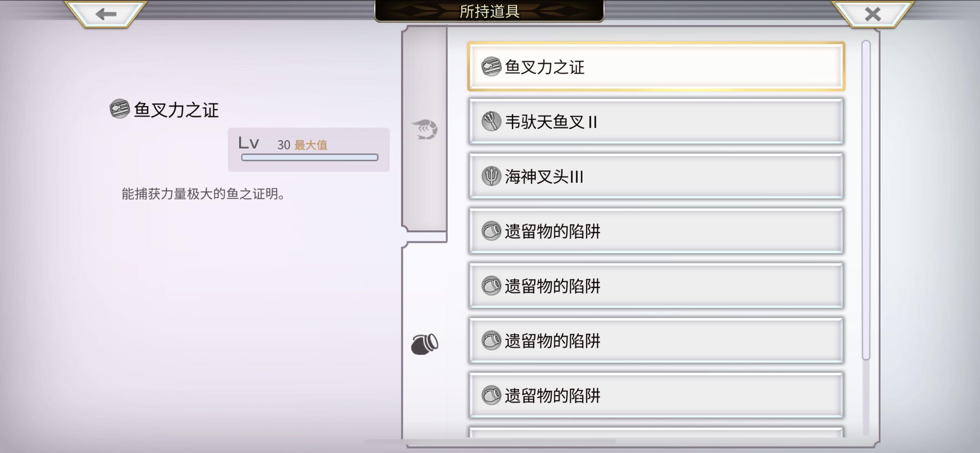This screenshot has width=980, height=453.
Task: Click the item list vertical scrollbar
Action: (866, 200)
